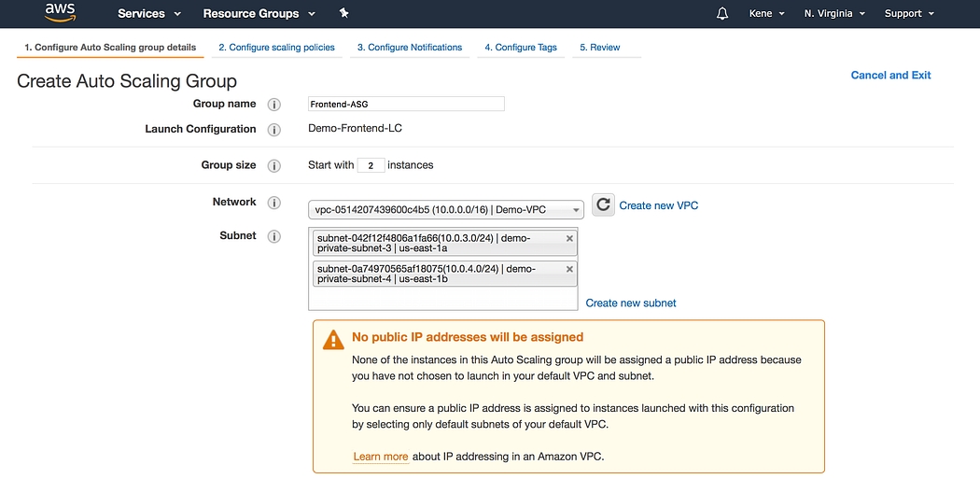This screenshot has width=980, height=493.
Task: Open the N. Virginia region selector
Action: pos(834,14)
